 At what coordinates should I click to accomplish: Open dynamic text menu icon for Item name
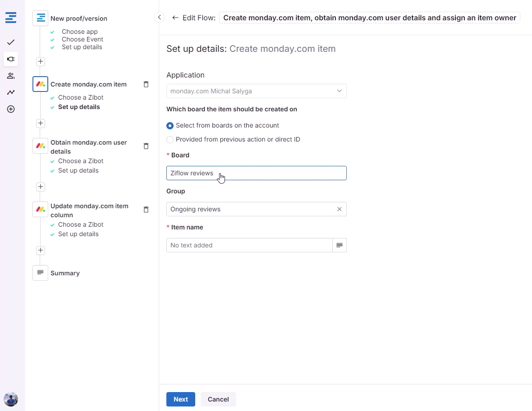[339, 245]
